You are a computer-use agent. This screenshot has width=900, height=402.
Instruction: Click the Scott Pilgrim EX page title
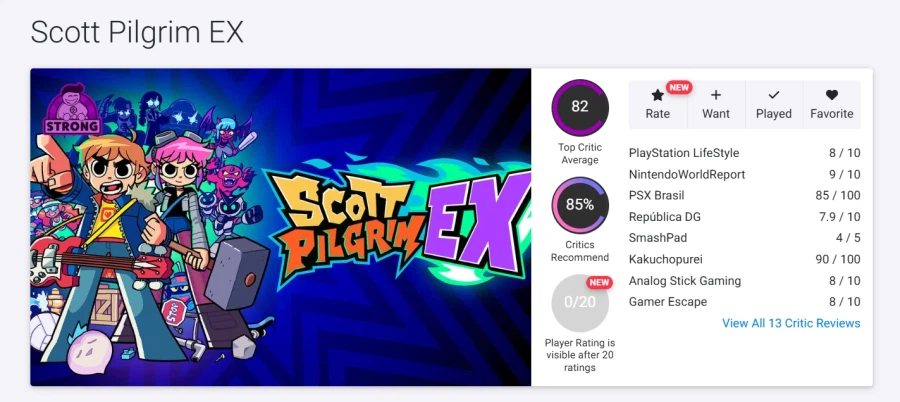(x=137, y=31)
